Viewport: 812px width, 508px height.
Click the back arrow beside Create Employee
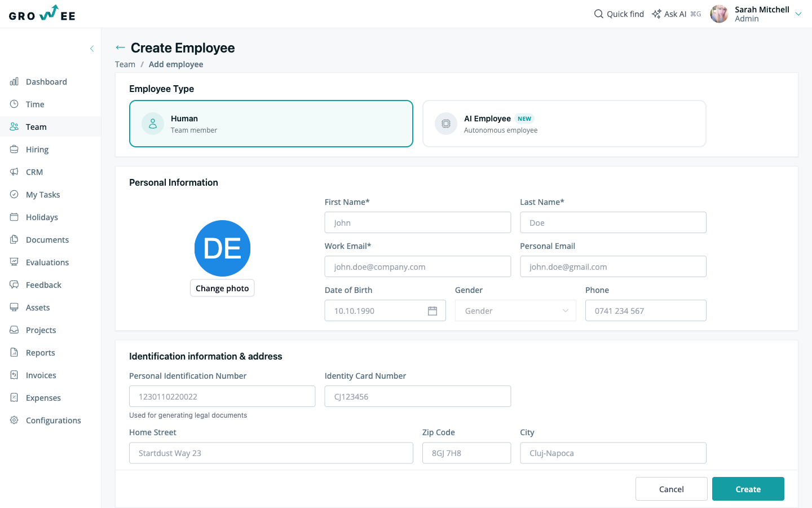click(x=120, y=48)
